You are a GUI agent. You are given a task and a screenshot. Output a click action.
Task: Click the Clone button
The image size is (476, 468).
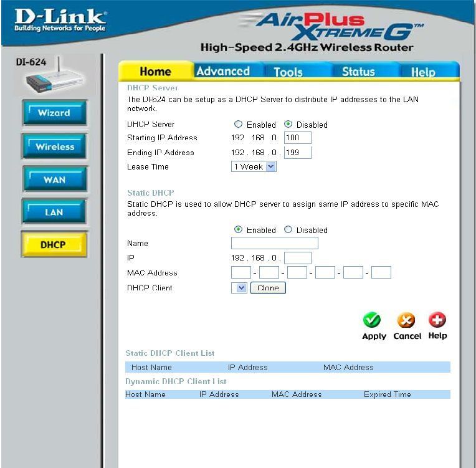268,288
